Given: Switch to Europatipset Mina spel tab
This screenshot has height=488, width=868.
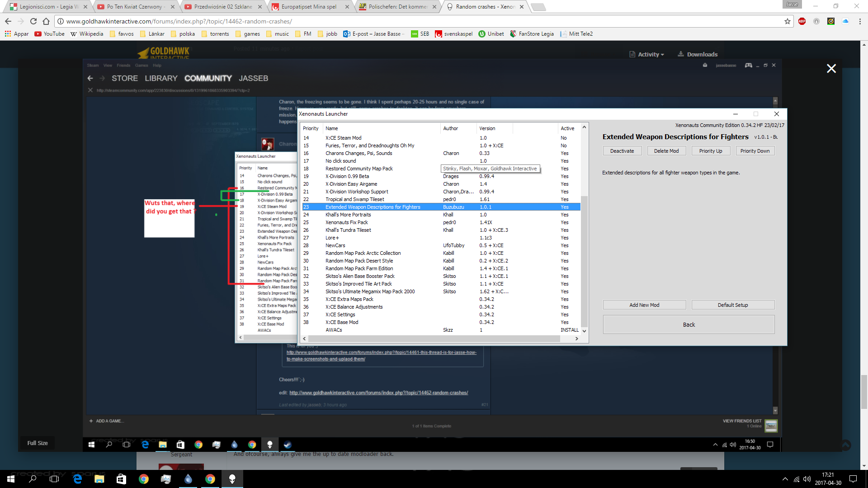Looking at the screenshot, I should pyautogui.click(x=309, y=7).
